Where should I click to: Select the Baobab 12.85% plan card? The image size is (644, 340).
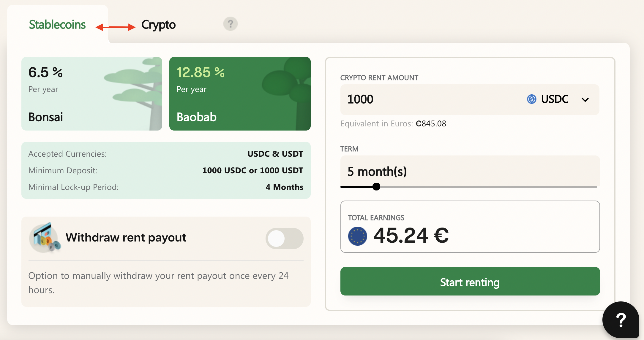coord(240,94)
